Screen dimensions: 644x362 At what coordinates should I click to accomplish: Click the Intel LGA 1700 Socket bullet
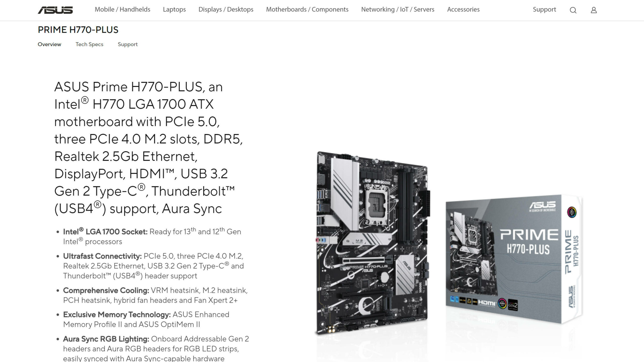152,236
